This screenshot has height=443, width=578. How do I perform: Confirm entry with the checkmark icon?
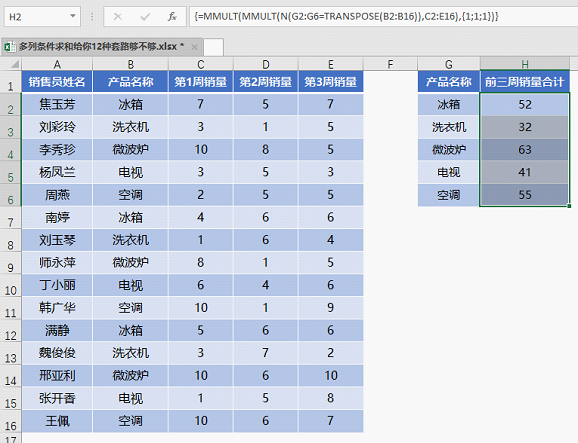coord(145,17)
